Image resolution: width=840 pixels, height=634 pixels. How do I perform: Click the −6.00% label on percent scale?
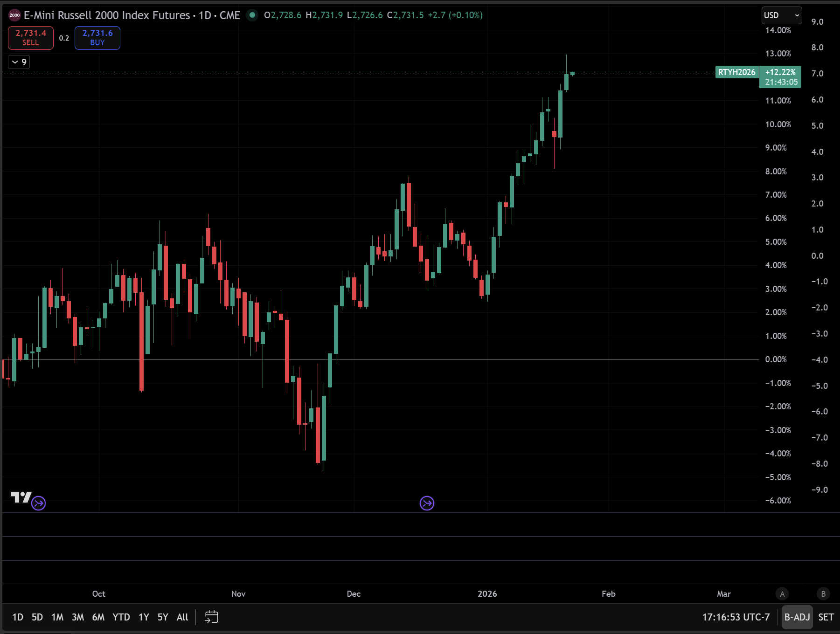click(778, 501)
